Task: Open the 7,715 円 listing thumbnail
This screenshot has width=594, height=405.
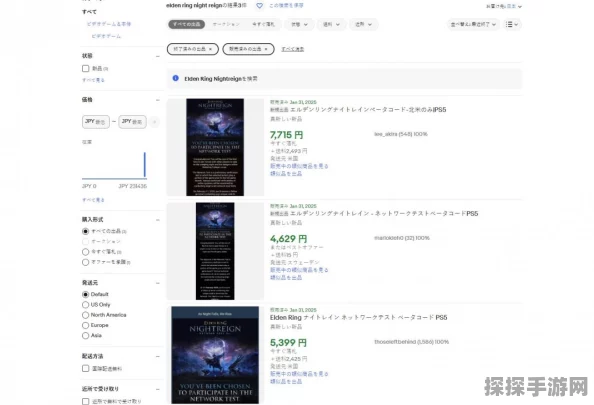Action: click(x=215, y=147)
